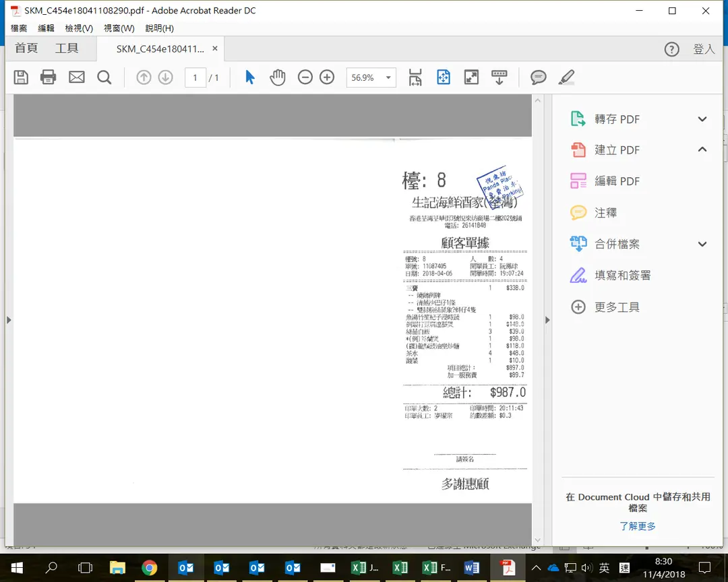Click 登入 to sign in
This screenshot has width=728, height=582.
tap(704, 49)
